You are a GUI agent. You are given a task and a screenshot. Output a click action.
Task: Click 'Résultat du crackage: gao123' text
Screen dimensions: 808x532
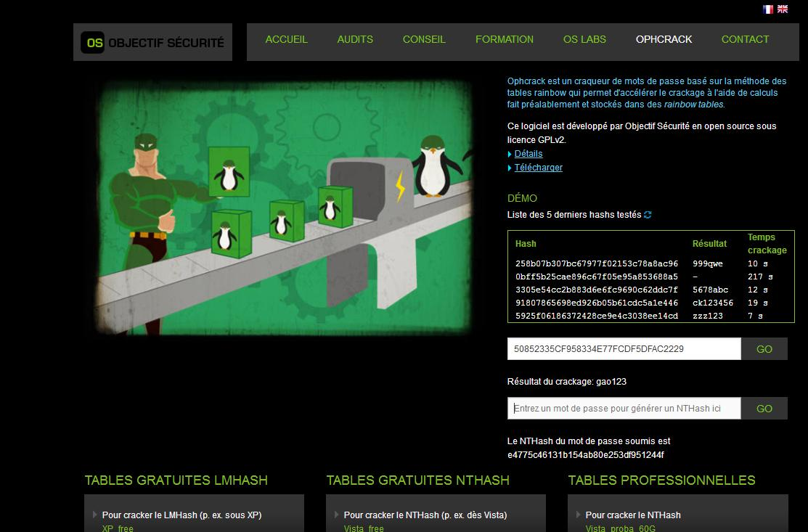pos(567,382)
